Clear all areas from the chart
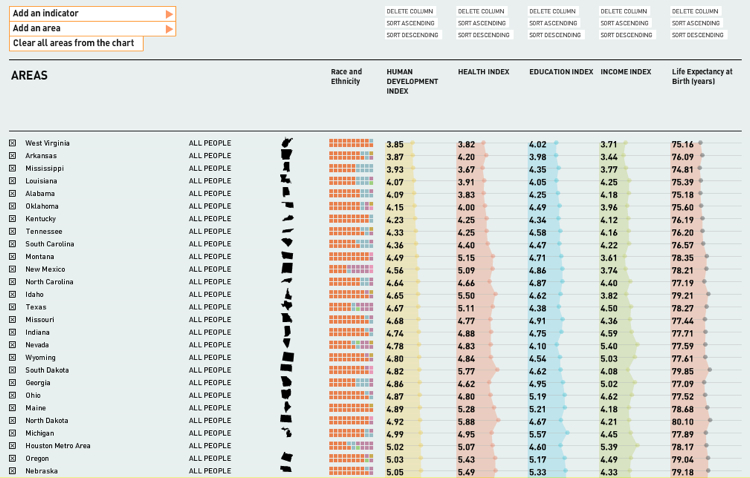The image size is (750, 478). [x=75, y=44]
